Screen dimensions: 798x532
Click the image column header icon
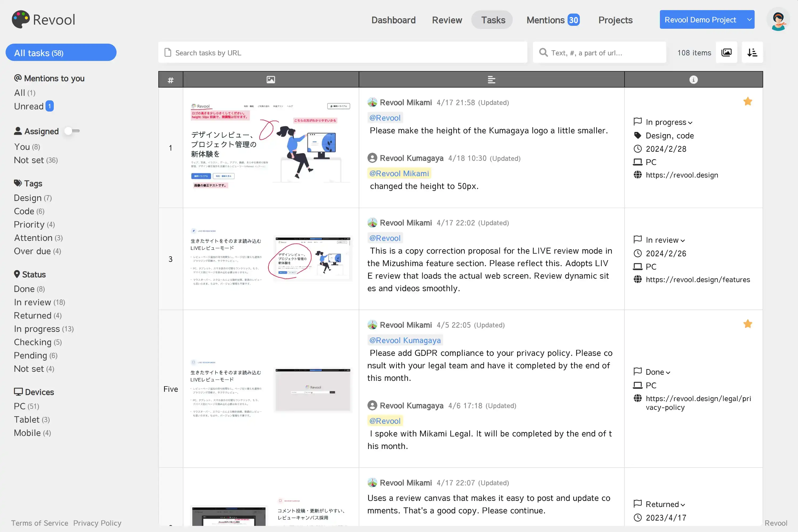coord(271,80)
